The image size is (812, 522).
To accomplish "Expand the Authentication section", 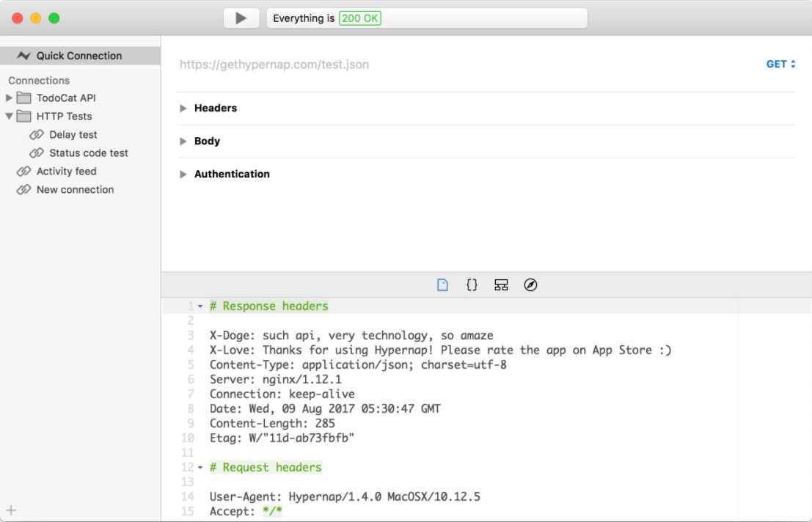I will click(183, 174).
